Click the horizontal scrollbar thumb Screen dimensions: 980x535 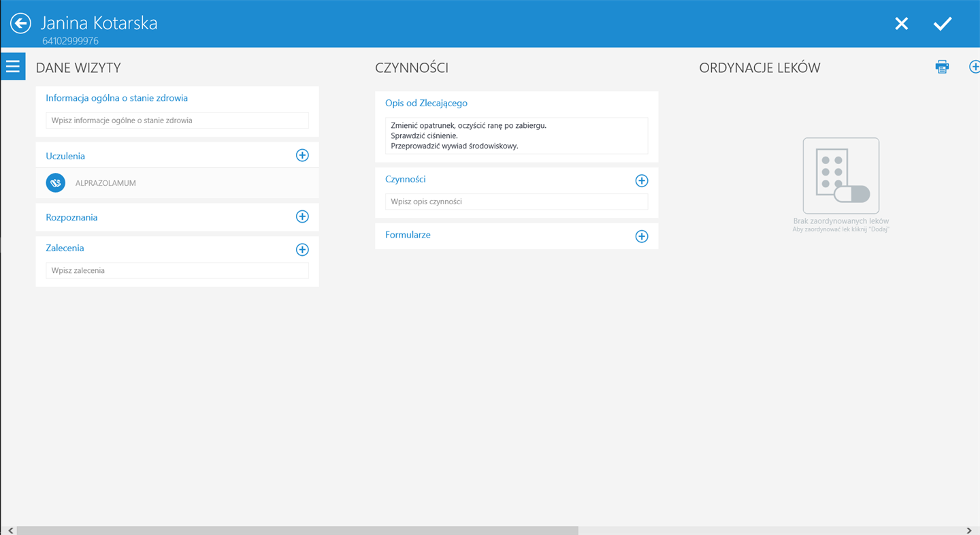[297, 530]
